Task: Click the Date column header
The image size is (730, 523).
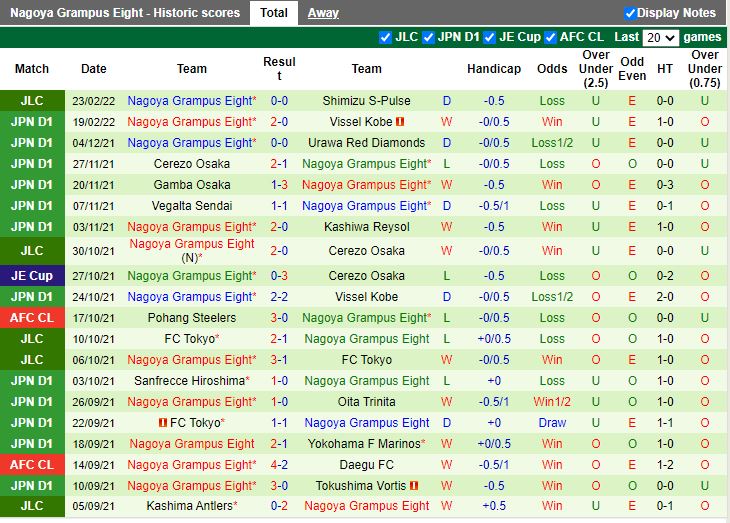Action: [94, 69]
